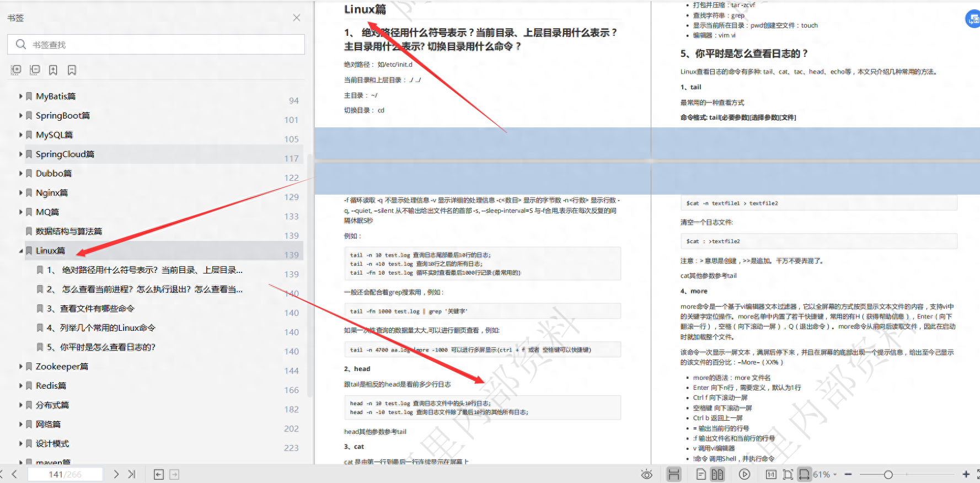Go to previous page arrow
Viewport: 980px width, 483px height.
coord(14,474)
